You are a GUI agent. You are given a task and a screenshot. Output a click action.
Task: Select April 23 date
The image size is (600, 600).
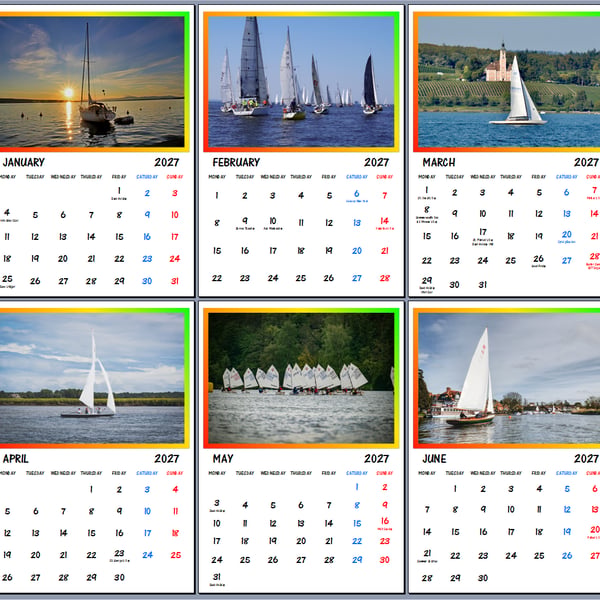pos(119,555)
